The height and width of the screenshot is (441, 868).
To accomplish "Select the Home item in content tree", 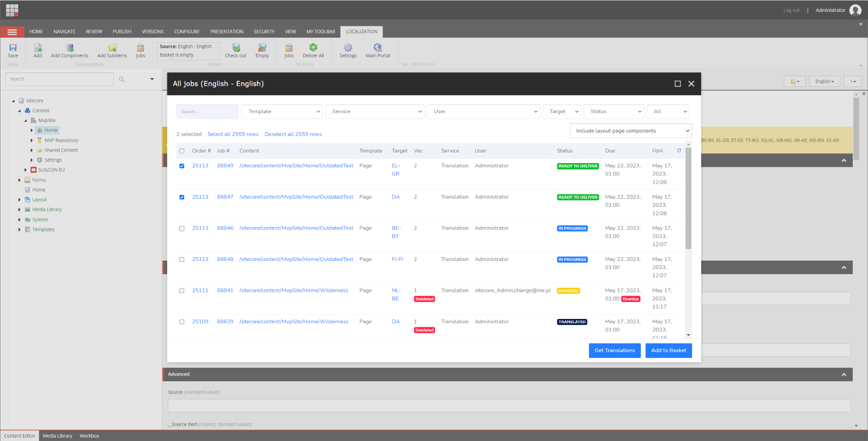I will tap(51, 130).
